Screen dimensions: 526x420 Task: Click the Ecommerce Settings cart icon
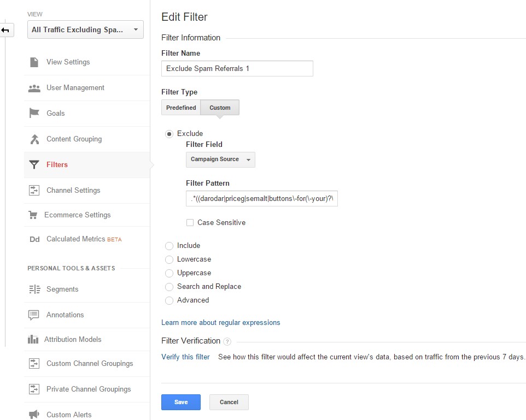tap(33, 215)
